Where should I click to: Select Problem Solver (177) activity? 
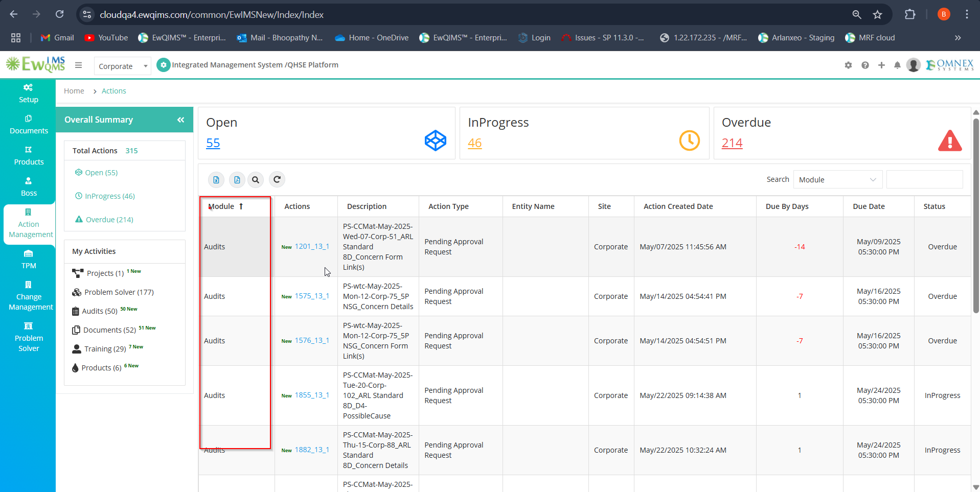pos(119,292)
